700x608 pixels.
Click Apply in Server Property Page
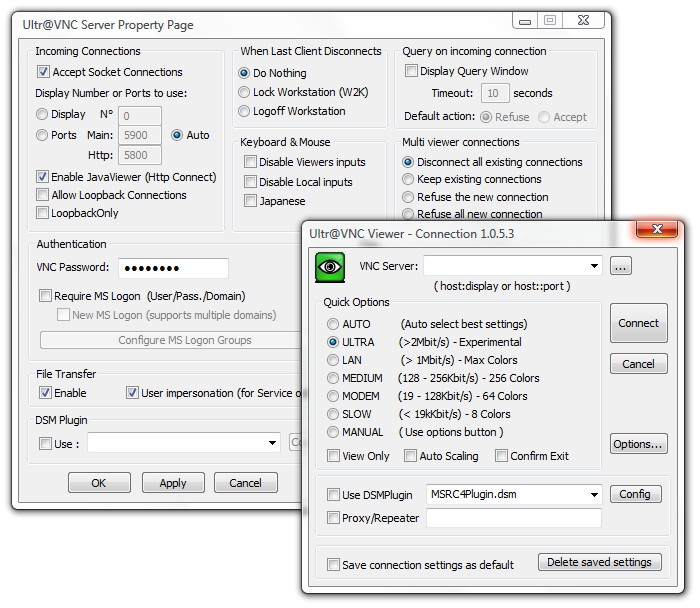pos(173,483)
